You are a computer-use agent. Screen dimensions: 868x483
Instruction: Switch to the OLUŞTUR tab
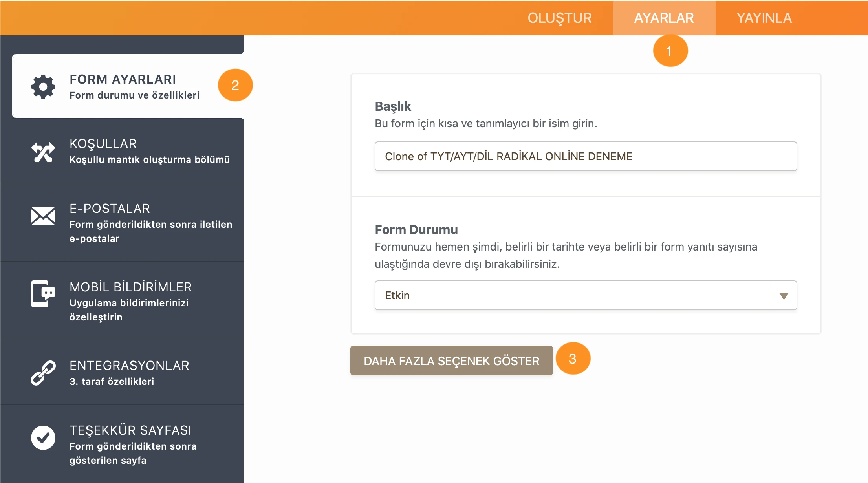[559, 18]
